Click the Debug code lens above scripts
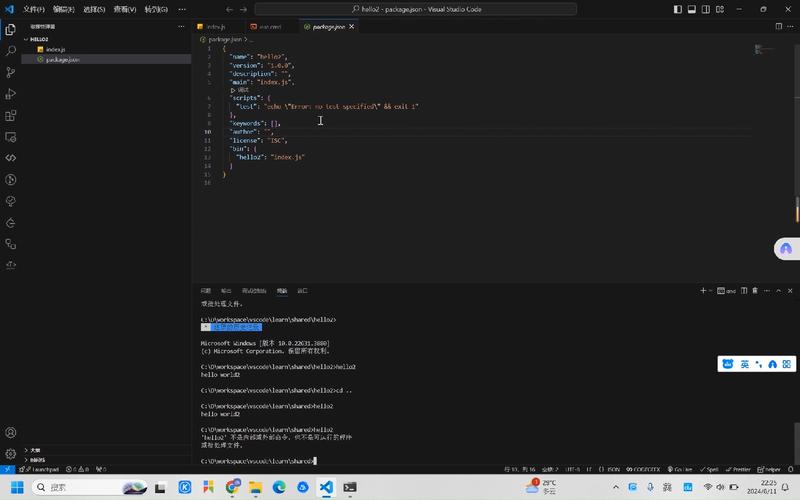 tap(240, 90)
